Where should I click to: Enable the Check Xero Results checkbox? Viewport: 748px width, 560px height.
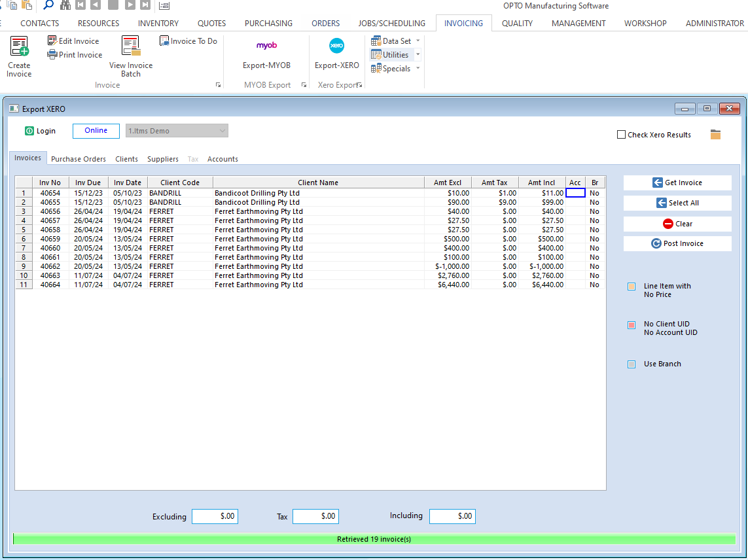(x=621, y=135)
